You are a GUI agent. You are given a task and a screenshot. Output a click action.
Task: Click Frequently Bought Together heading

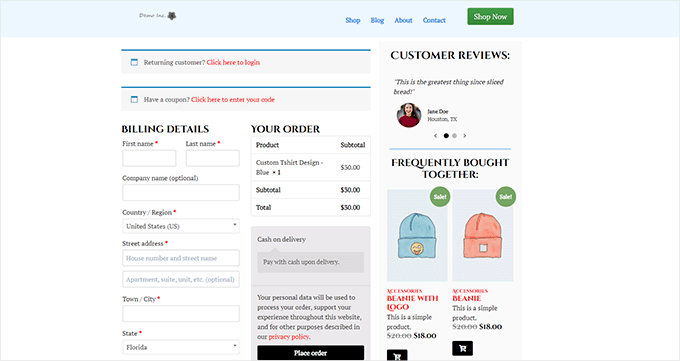click(x=450, y=168)
